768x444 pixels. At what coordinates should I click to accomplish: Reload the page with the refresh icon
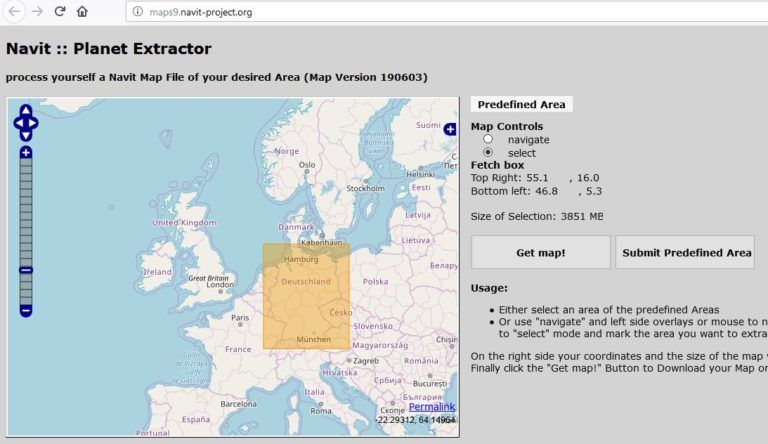pyautogui.click(x=60, y=11)
